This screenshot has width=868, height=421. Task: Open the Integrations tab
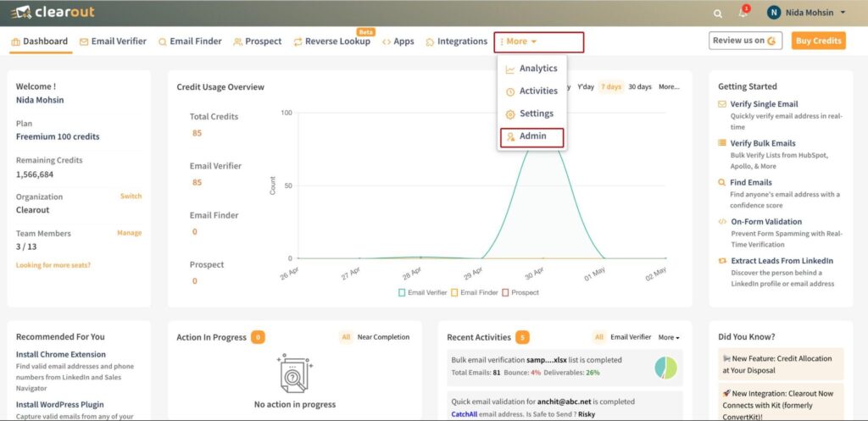[457, 42]
